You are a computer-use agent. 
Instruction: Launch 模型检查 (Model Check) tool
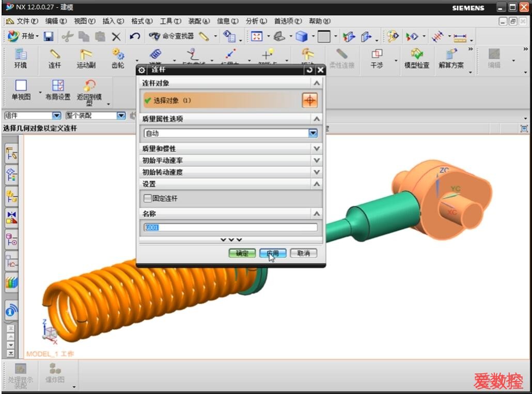416,58
